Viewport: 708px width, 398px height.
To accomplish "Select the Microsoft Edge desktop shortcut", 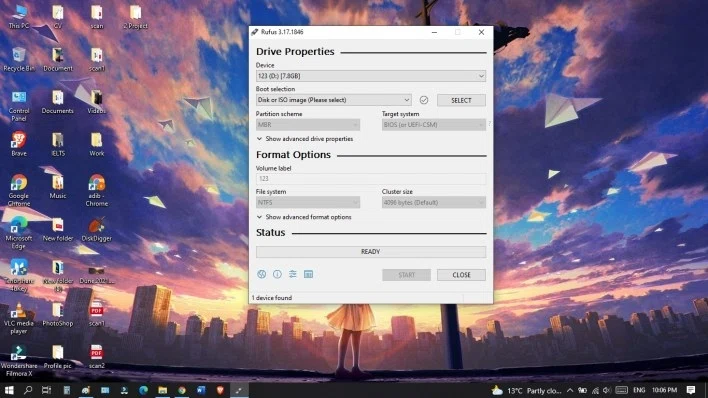I will 19,233.
